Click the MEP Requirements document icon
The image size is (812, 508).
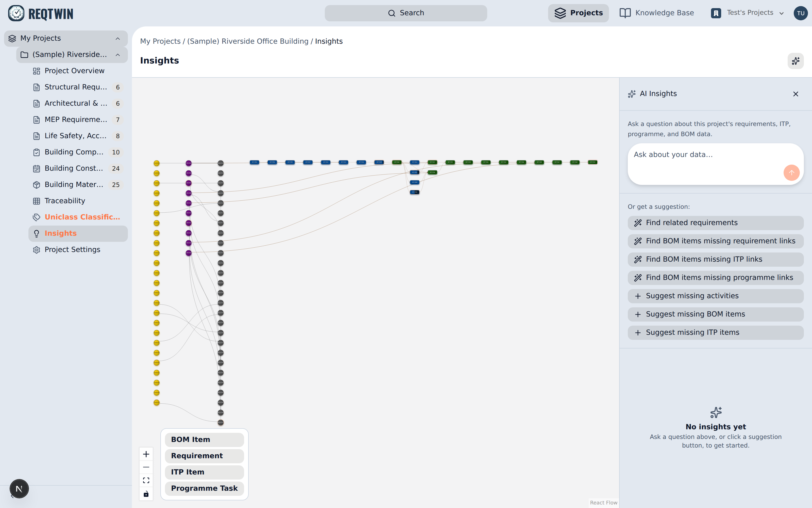[x=37, y=120]
